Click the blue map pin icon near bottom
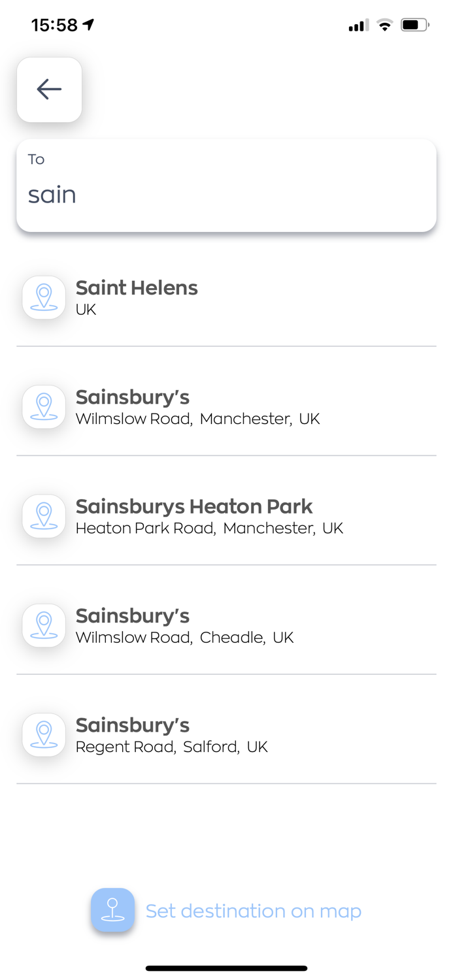 point(112,909)
